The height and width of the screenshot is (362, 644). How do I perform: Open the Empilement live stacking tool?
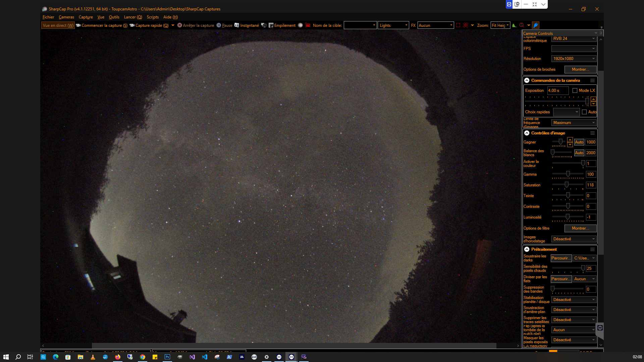point(282,25)
